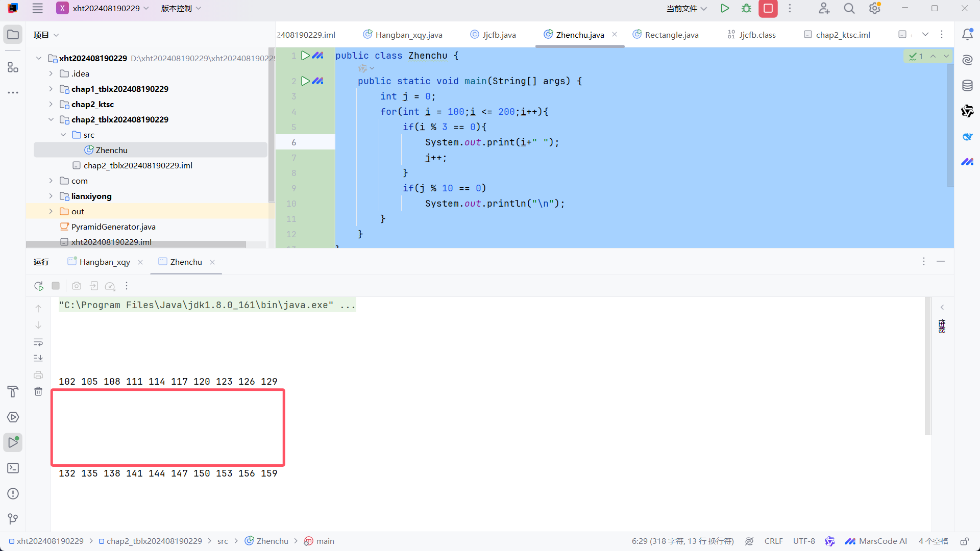Close the Zhenchu.java editor tab

[615, 34]
